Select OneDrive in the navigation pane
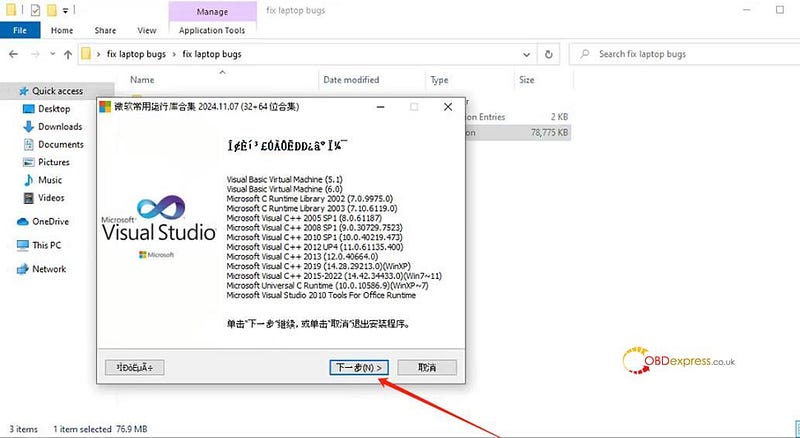The height and width of the screenshot is (438, 800). coord(50,222)
